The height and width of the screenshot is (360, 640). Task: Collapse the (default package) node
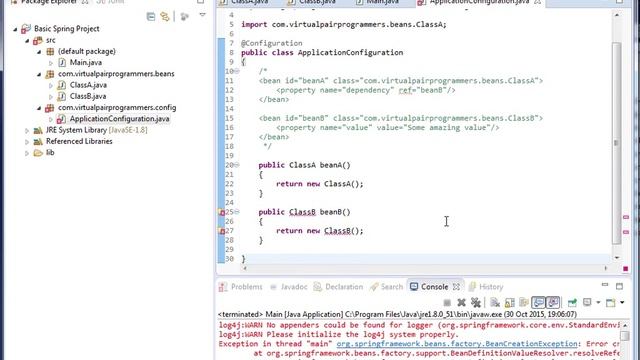point(39,52)
